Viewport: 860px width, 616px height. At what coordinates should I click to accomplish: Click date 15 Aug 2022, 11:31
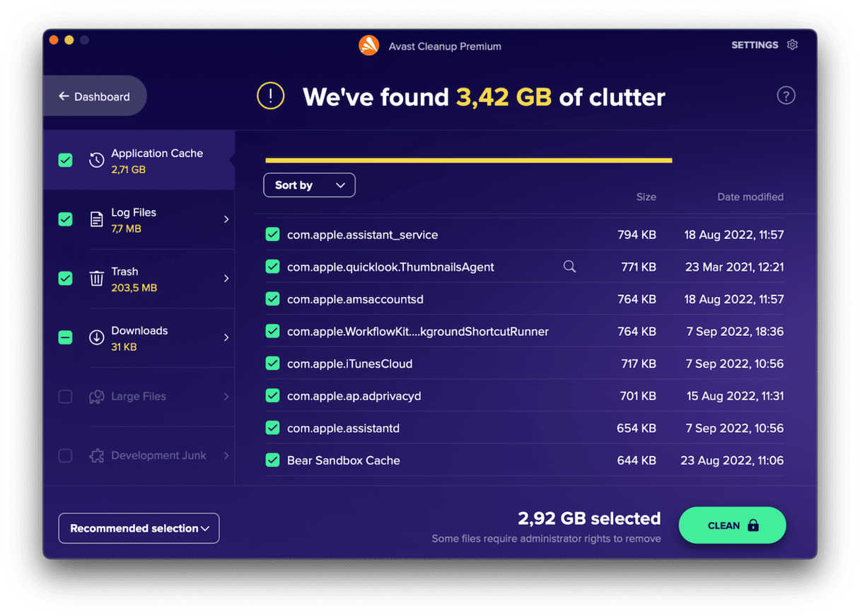735,396
